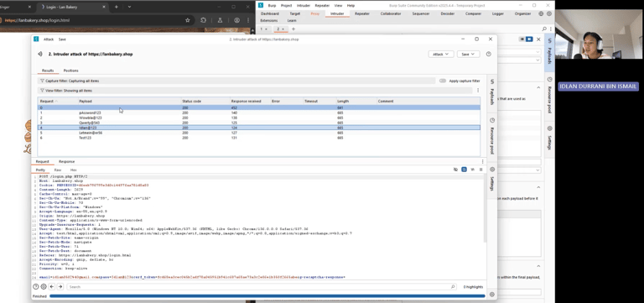Open Burp menu in main menu bar

point(272,5)
